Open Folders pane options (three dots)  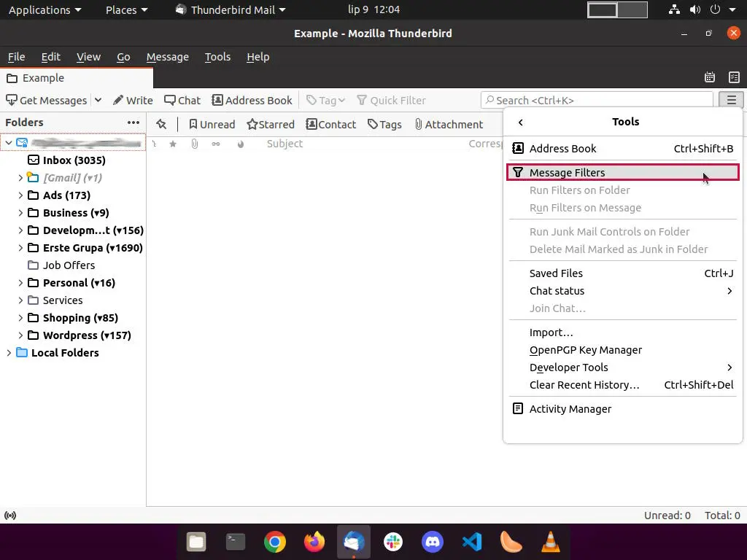coord(133,122)
